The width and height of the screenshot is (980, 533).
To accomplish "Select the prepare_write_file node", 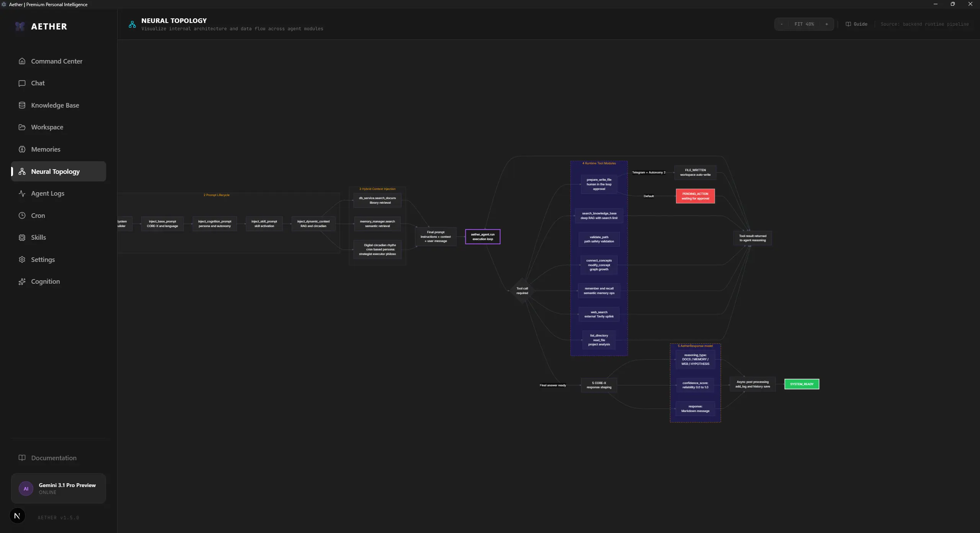I will [x=599, y=184].
